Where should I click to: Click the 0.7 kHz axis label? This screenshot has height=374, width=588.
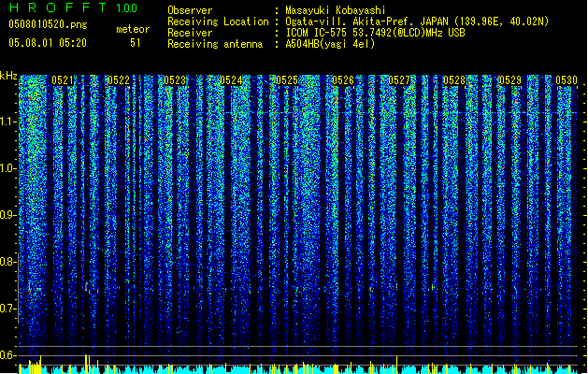click(x=8, y=309)
